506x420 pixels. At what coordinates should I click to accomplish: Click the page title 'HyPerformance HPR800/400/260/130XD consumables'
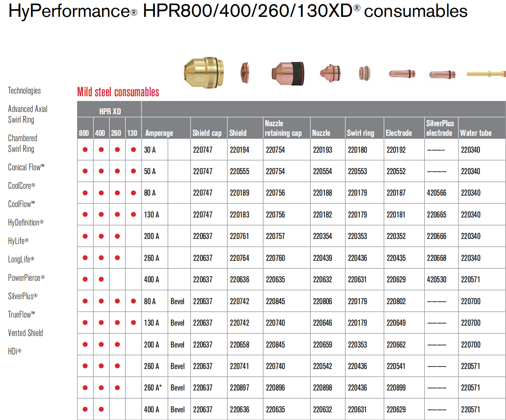(x=238, y=11)
